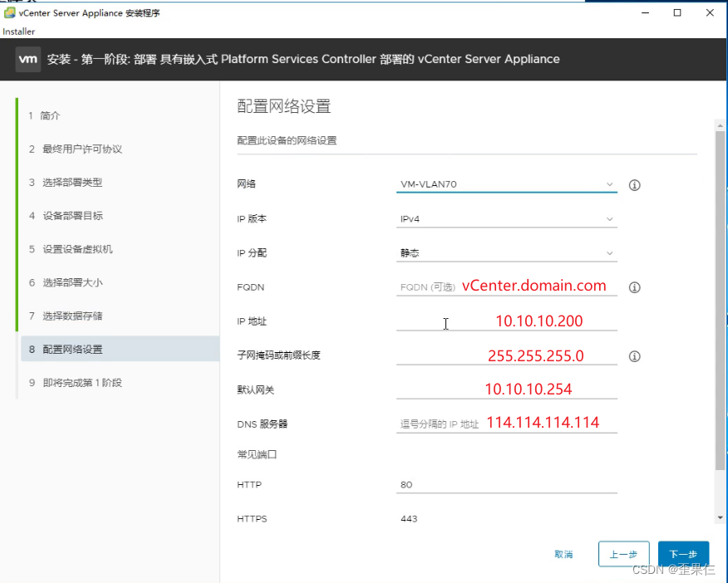728x583 pixels.
Task: Click the 上一步 back button
Action: (623, 554)
